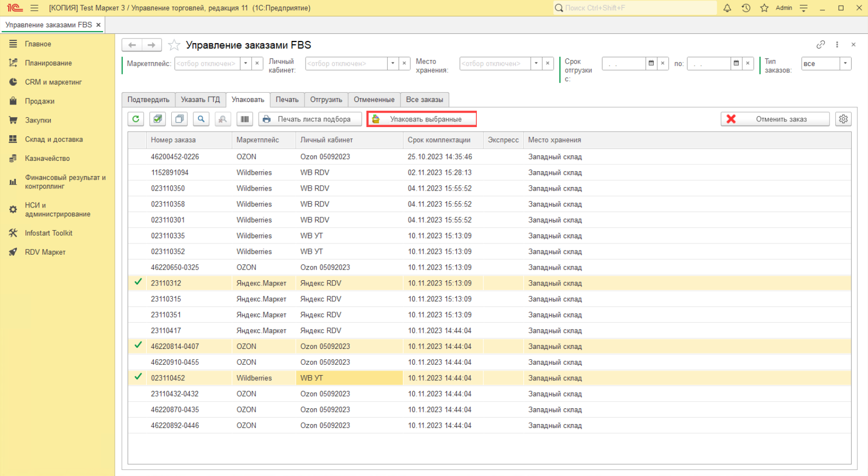Screen dimensions: 868x476
Task: Close the form with the X under the title bar
Action: [854, 45]
